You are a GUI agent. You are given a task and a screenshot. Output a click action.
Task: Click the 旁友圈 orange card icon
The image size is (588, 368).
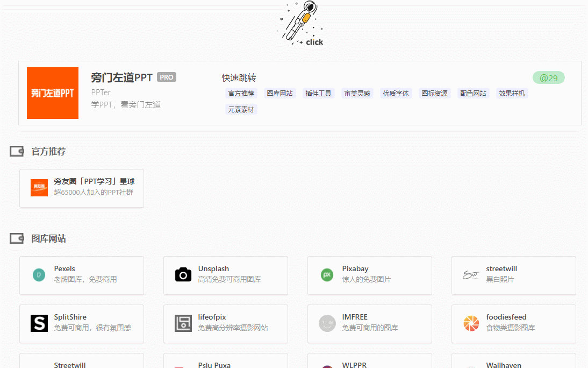pos(39,188)
